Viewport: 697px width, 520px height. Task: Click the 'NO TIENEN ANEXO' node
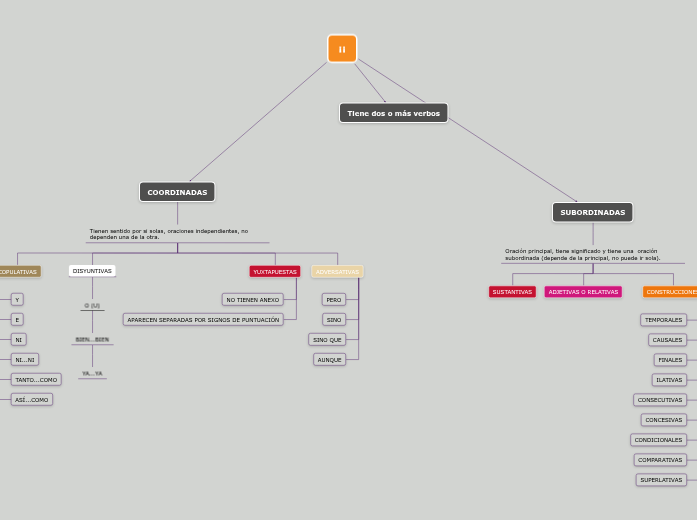click(253, 299)
